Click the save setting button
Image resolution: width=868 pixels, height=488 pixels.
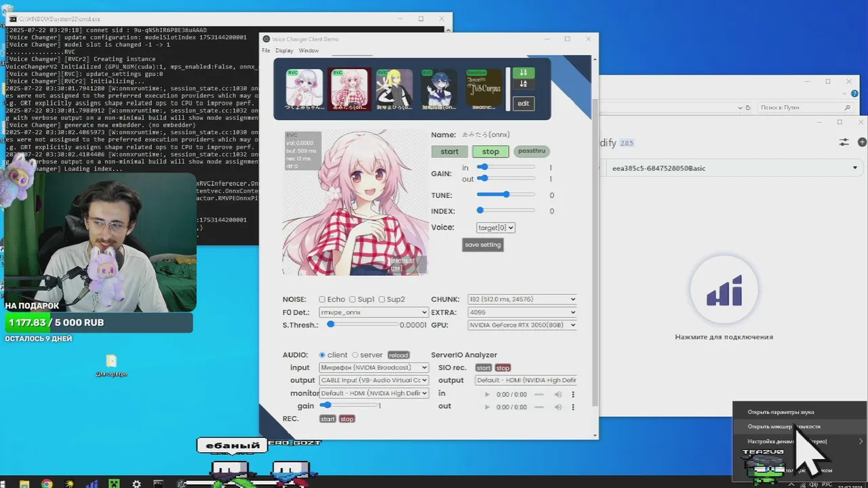482,245
